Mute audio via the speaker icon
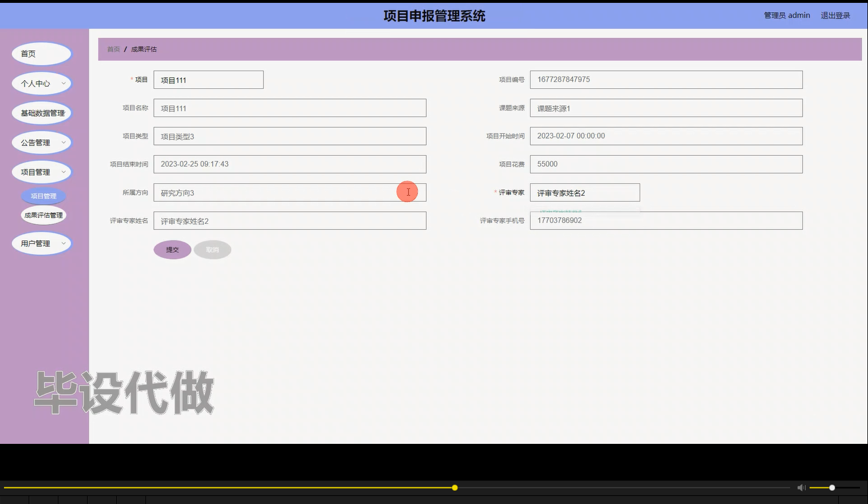The height and width of the screenshot is (504, 868). coord(801,487)
